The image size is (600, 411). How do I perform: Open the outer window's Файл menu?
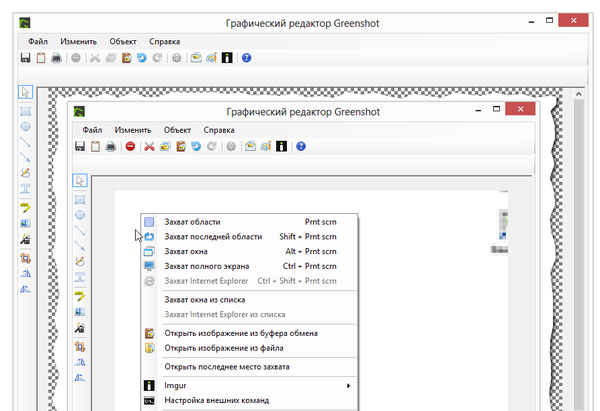(x=38, y=41)
